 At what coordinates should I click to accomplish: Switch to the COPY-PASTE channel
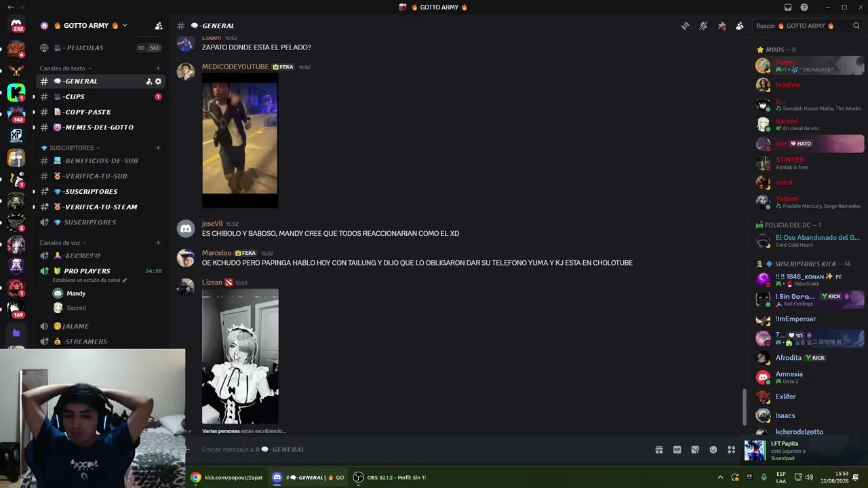100,112
